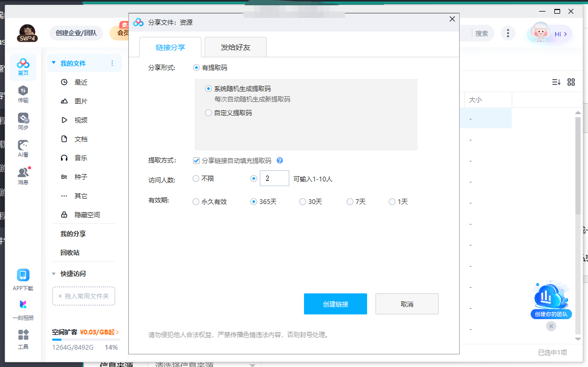Screen dimensions: 588x367
Task: Open the 同步 sync icon in sidebar
Action: click(23, 118)
